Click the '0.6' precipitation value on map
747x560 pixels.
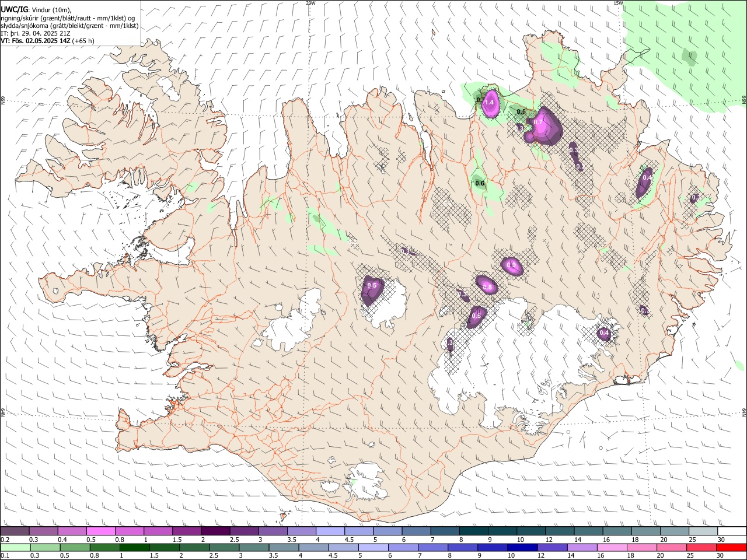(x=480, y=183)
